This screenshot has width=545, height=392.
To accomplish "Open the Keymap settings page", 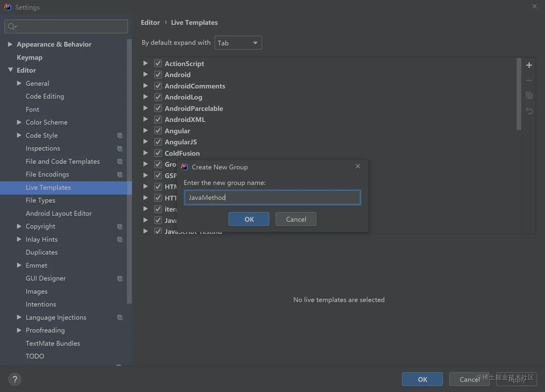I will (30, 57).
